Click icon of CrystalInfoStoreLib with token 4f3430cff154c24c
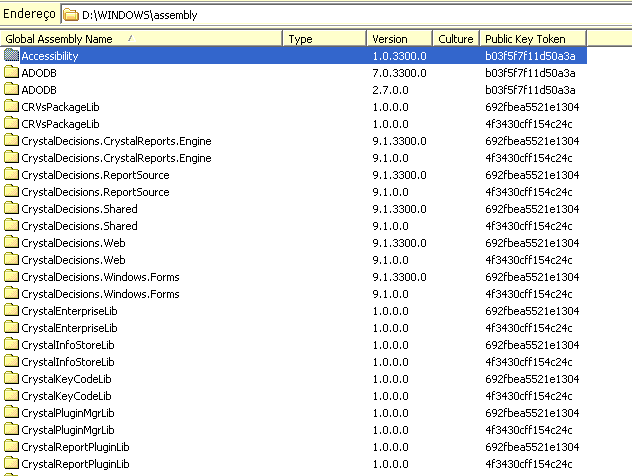 (11, 362)
